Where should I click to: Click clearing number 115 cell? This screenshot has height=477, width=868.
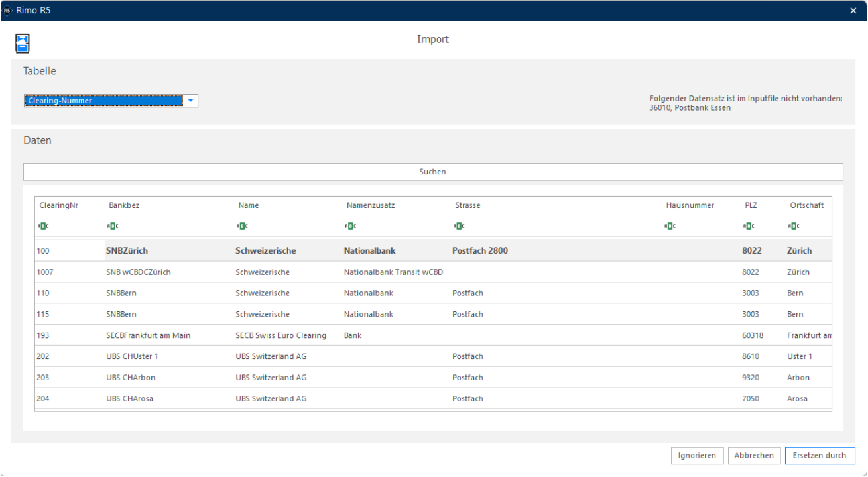[43, 315]
